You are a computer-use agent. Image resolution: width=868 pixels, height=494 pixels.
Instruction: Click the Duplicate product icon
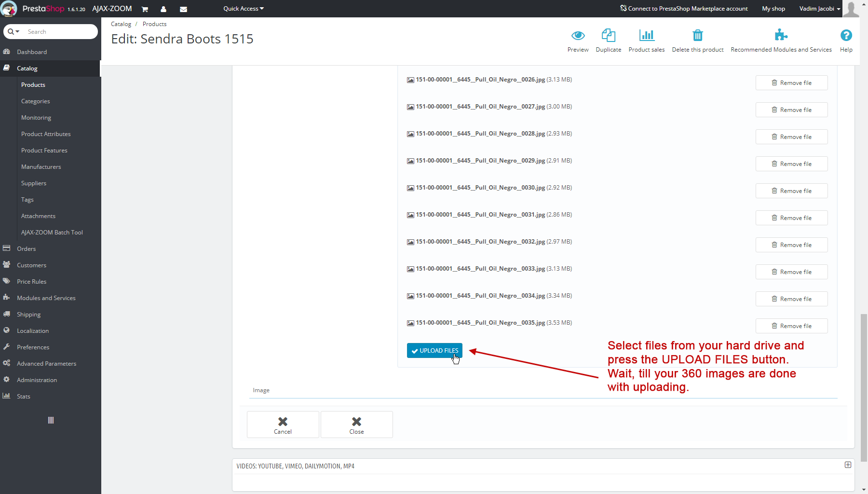[x=609, y=35]
